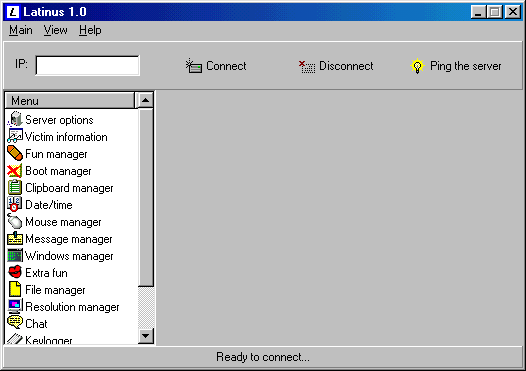This screenshot has height=371, width=526.
Task: Click into the IP address field
Action: coord(87,65)
